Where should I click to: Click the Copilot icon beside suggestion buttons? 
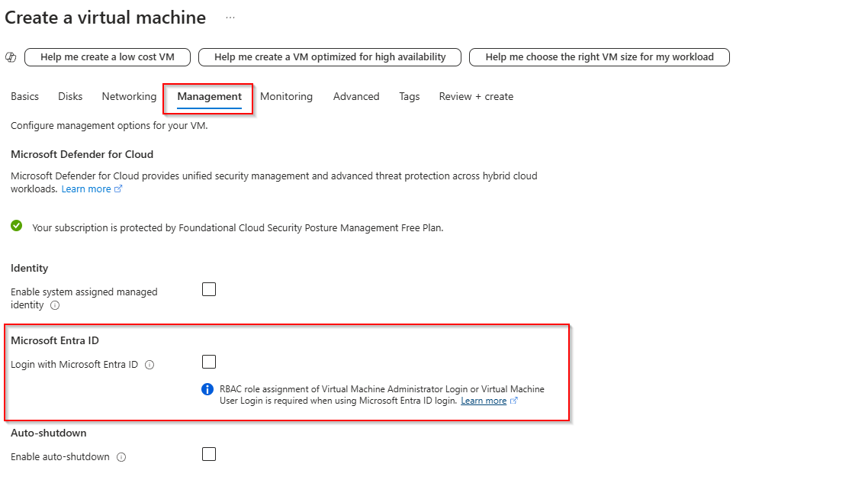coord(11,57)
